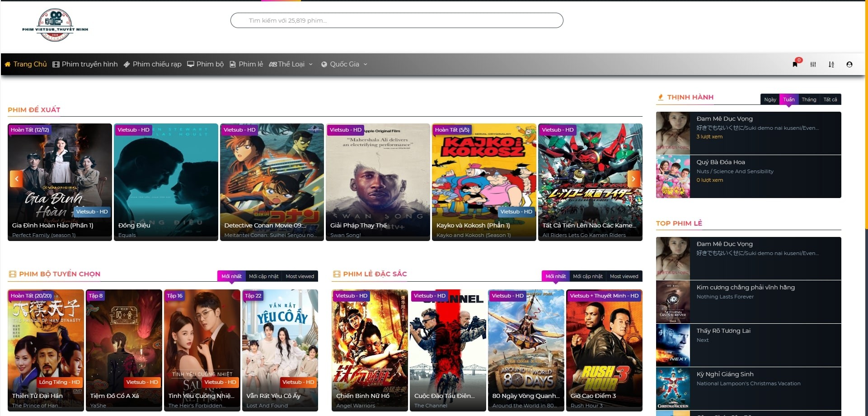Open Phim truyền hình menu item
Image resolution: width=868 pixels, height=416 pixels.
coord(85,64)
